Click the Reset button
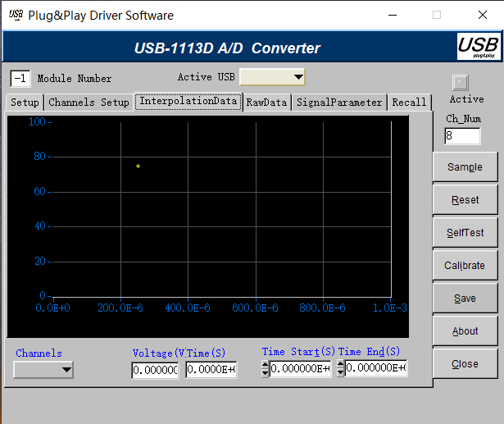This screenshot has width=504, height=424. 465,200
